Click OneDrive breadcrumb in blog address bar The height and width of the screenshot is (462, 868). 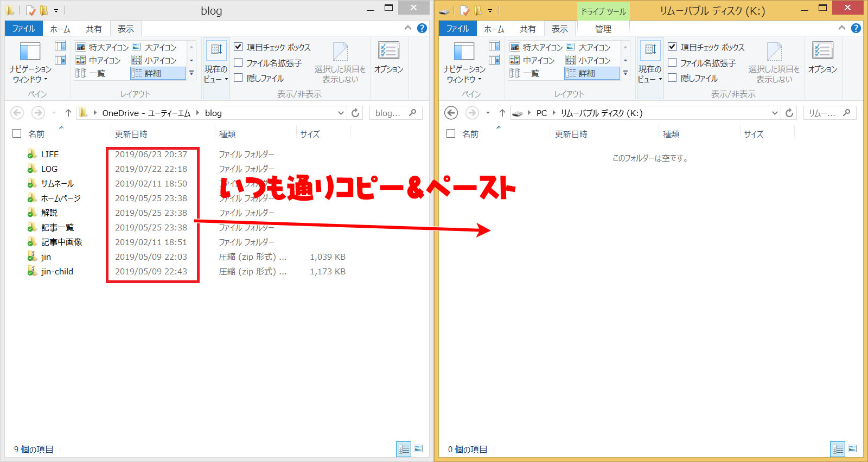pos(146,113)
